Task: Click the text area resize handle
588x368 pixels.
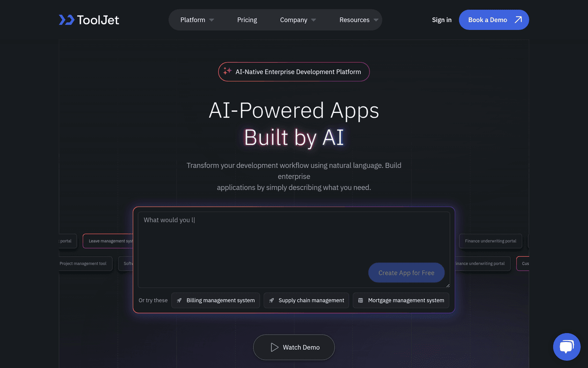Action: click(x=447, y=285)
